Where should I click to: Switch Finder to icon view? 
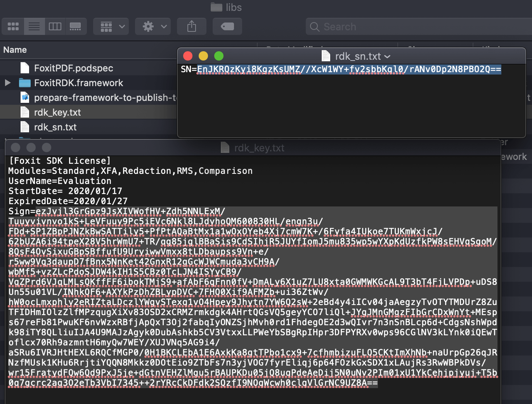tap(13, 26)
